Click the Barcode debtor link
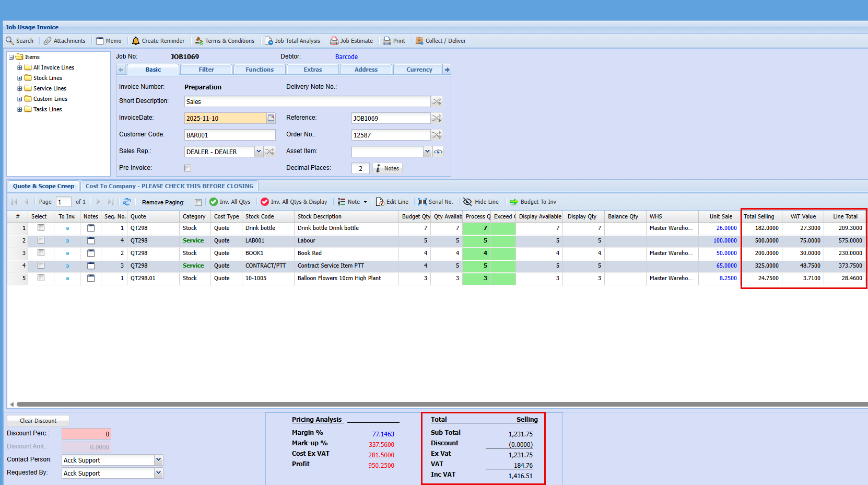Screen dimensions: 868x485 point(346,57)
